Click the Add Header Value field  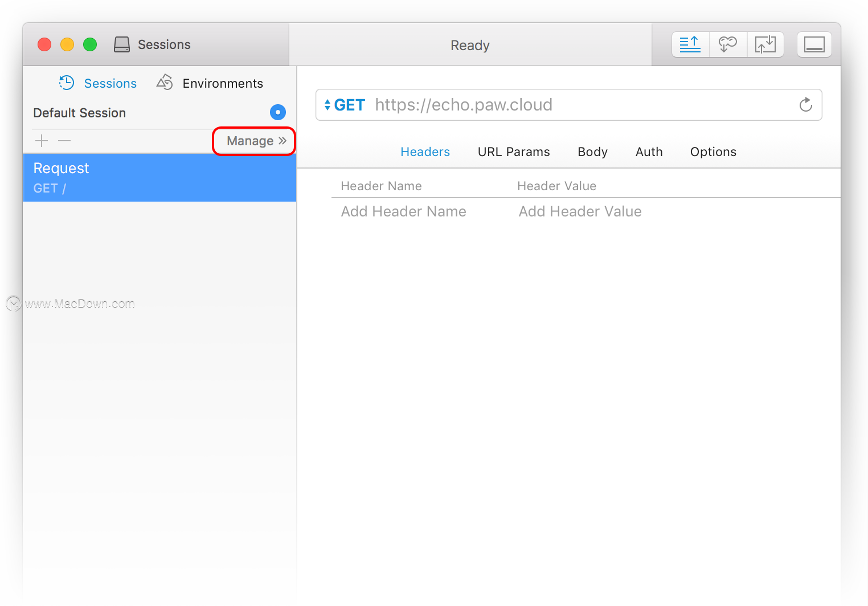[580, 211]
